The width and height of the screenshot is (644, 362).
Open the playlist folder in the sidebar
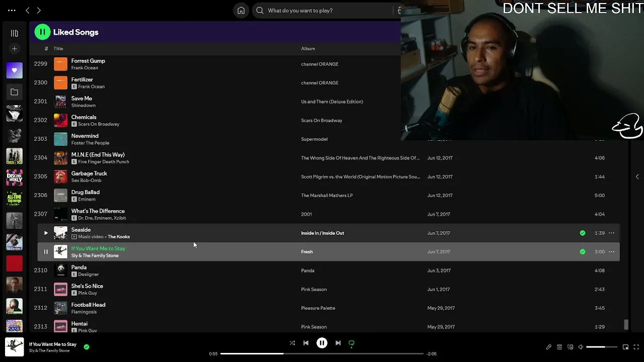15,92
